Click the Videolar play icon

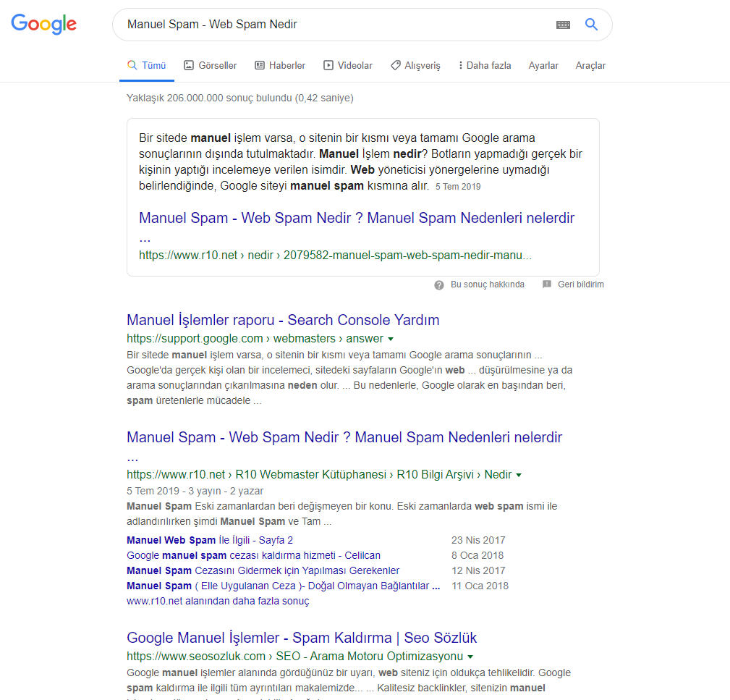pos(328,65)
